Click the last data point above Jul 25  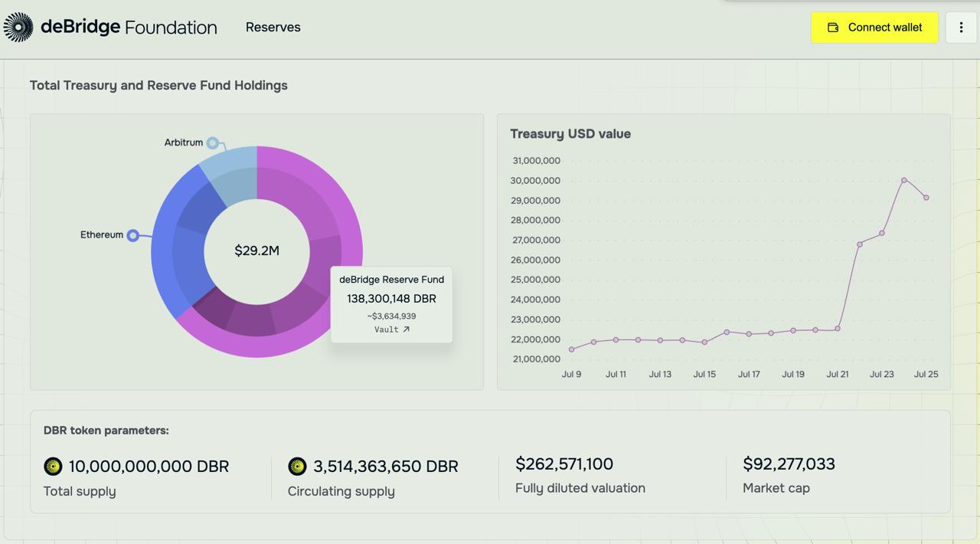click(926, 198)
